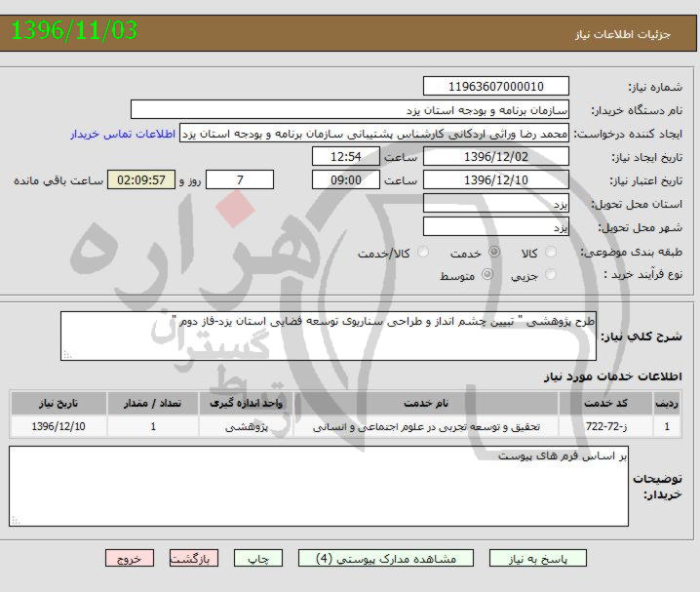Click the unit cell پژوهشی
The height and width of the screenshot is (592, 700).
pyautogui.click(x=246, y=426)
